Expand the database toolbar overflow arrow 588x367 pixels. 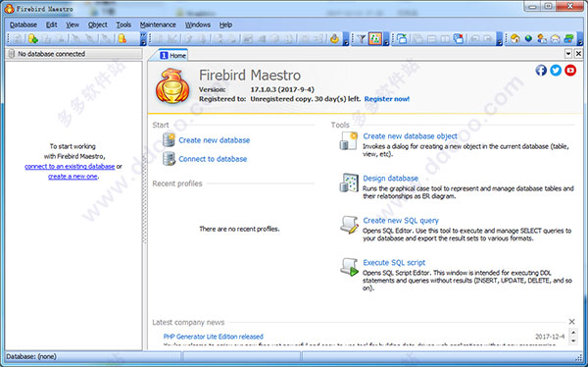[x=143, y=38]
